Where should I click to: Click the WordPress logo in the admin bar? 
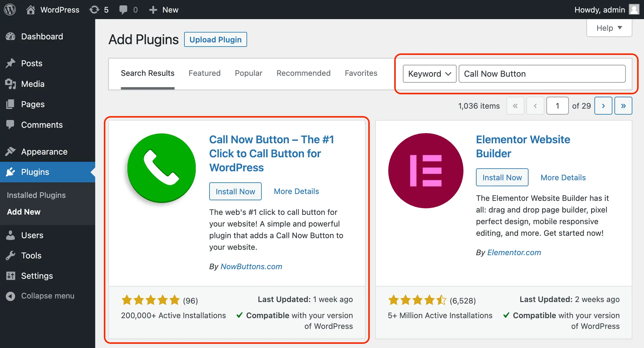click(10, 10)
